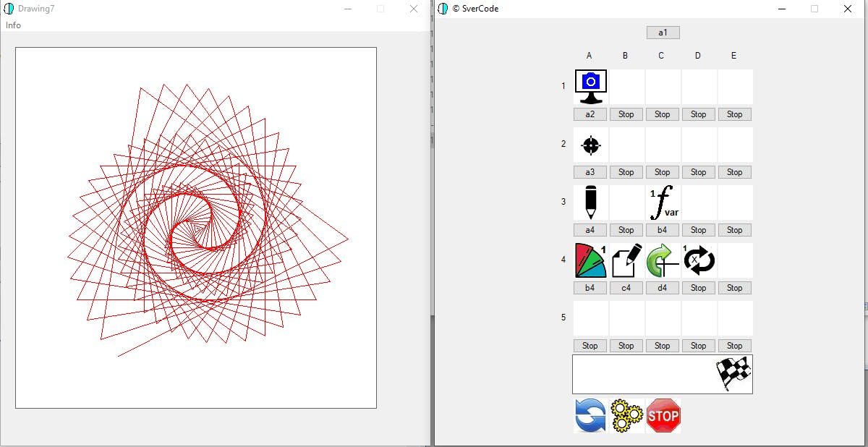Click the Stop button under cell B2
Screen dimensions: 868x447
click(626, 172)
